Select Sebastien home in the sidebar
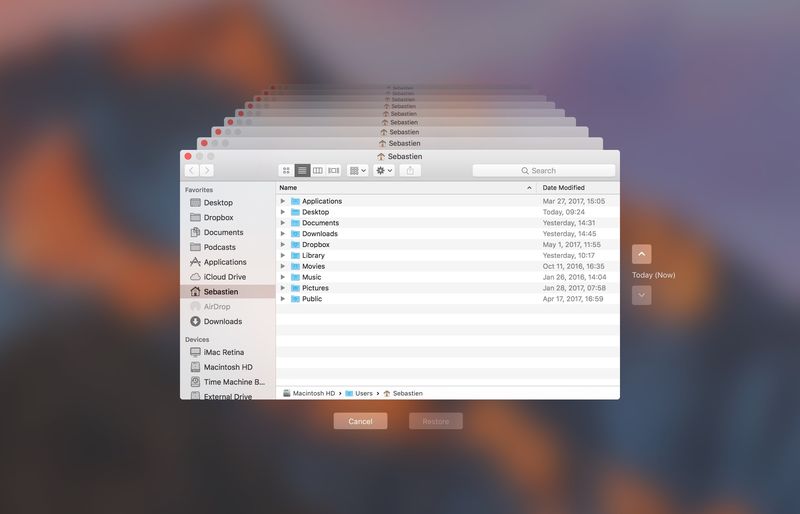This screenshot has width=800, height=514. click(x=228, y=291)
